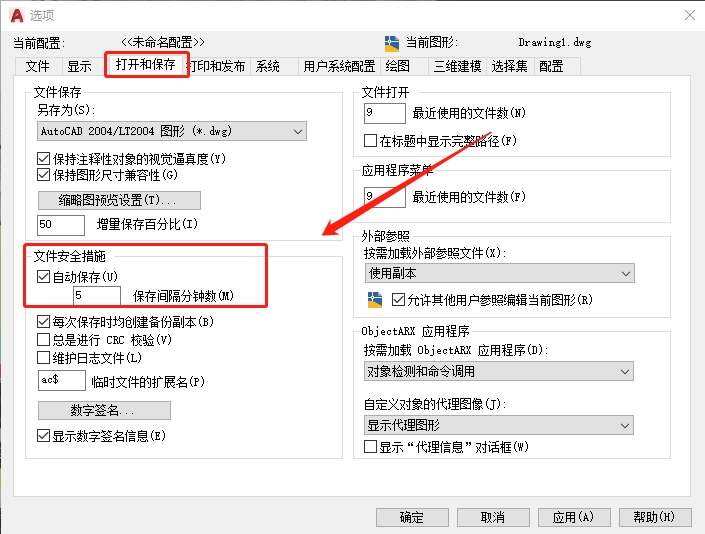This screenshot has height=534, width=705.
Task: Toggle 保持注释性对象的视觉逼真度 checkbox
Action: (43, 159)
